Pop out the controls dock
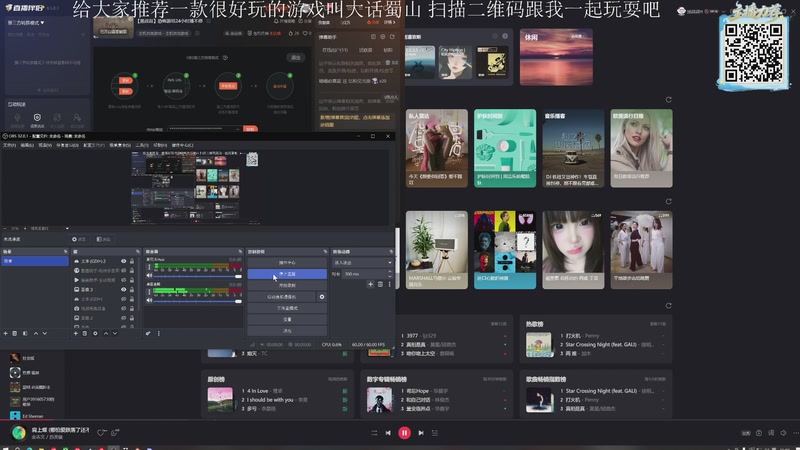The height and width of the screenshot is (450, 800). (x=325, y=252)
